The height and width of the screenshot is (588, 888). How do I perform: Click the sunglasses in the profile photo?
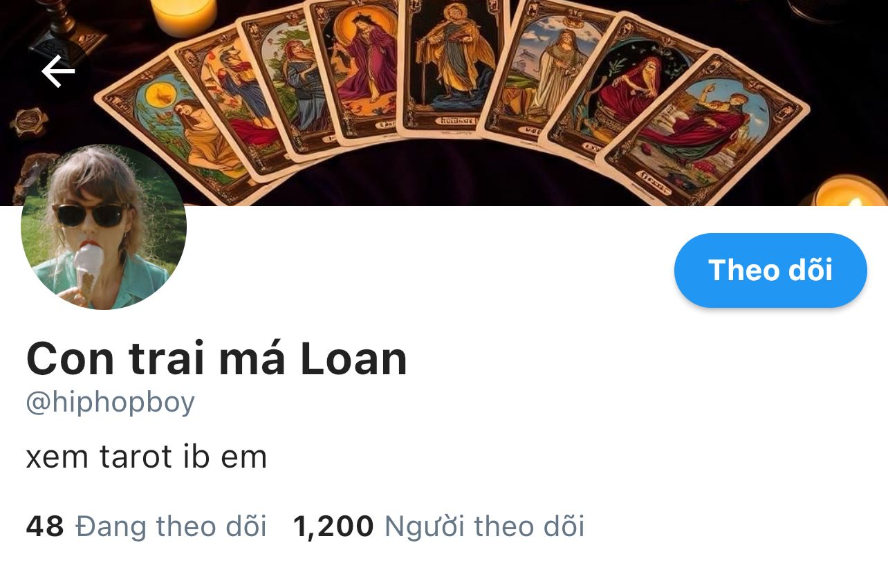click(x=89, y=214)
